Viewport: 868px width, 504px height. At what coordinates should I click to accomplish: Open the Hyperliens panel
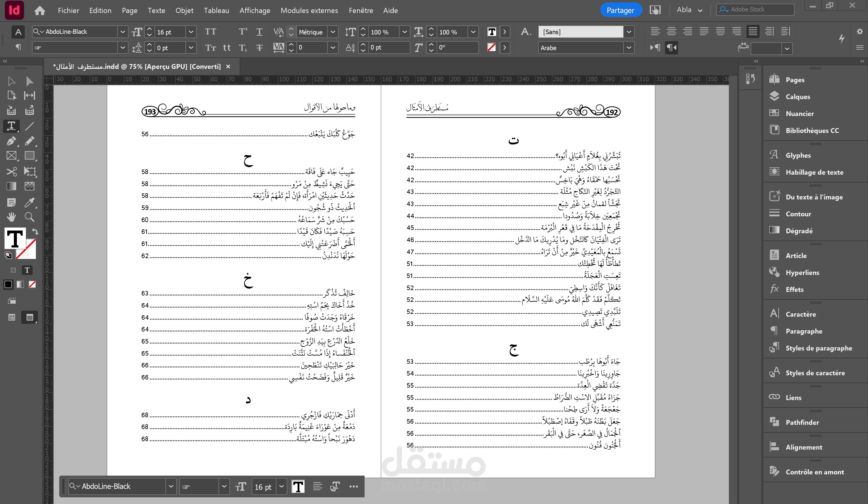[x=802, y=272]
